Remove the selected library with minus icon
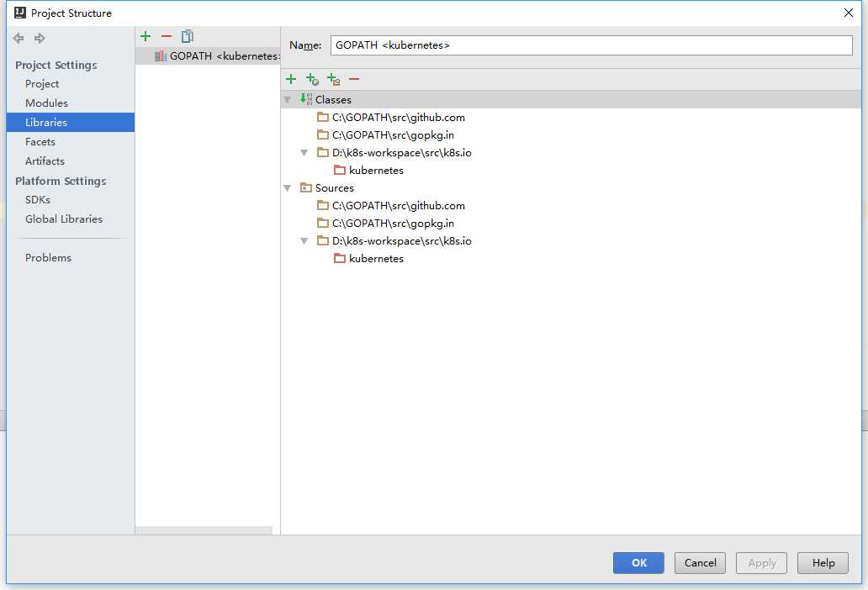 166,36
